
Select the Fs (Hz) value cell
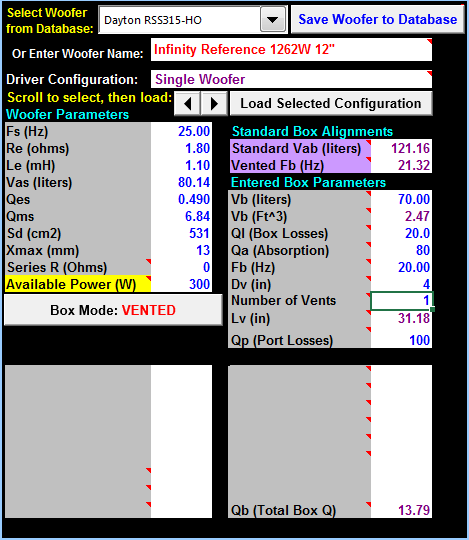[181, 131]
